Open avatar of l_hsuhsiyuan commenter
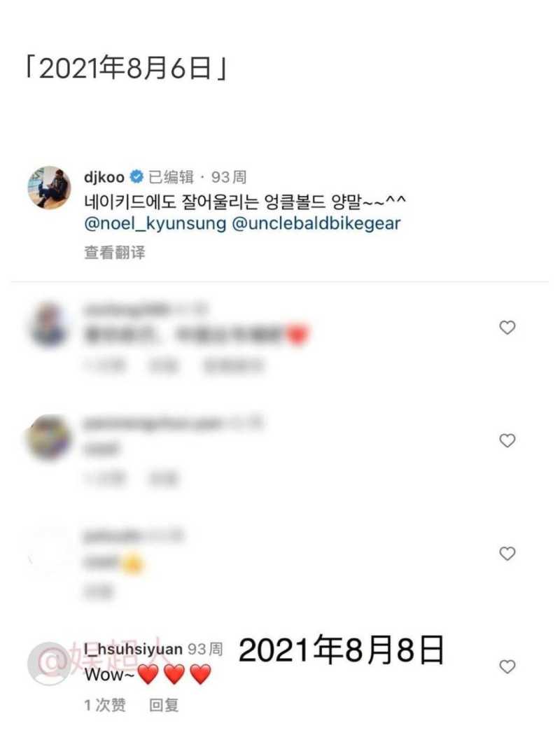The image size is (560, 742). pos(49,664)
